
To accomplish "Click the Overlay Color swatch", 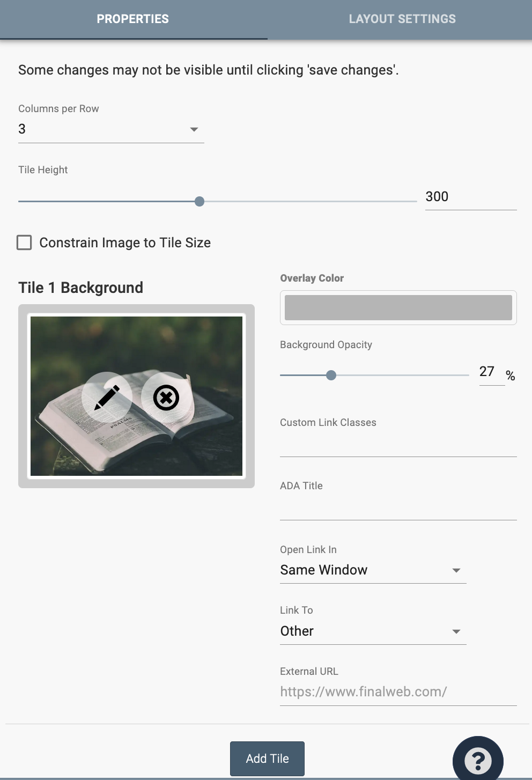I will pyautogui.click(x=398, y=307).
